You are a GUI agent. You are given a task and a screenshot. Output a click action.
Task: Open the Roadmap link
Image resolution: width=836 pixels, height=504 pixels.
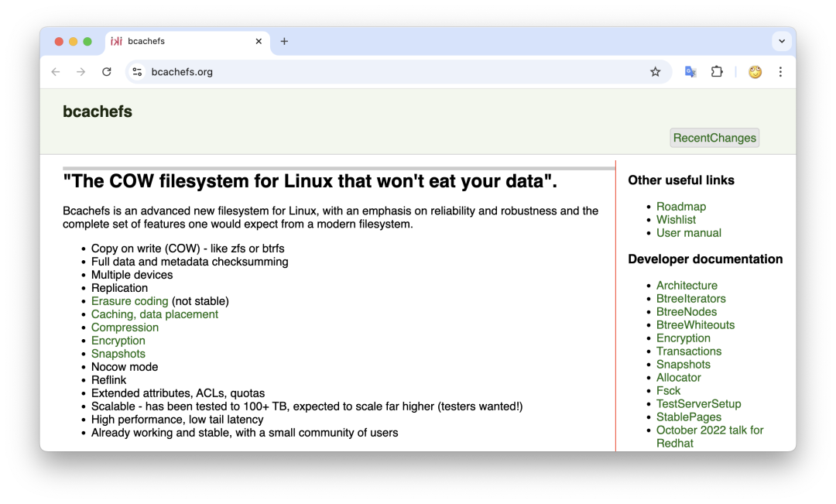coord(681,207)
